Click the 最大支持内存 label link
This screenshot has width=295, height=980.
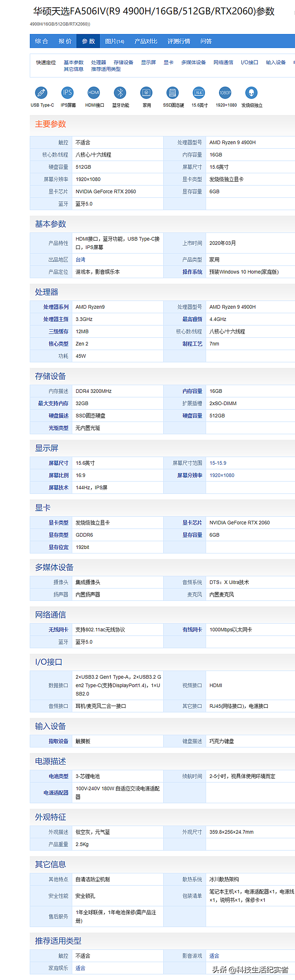point(53,403)
